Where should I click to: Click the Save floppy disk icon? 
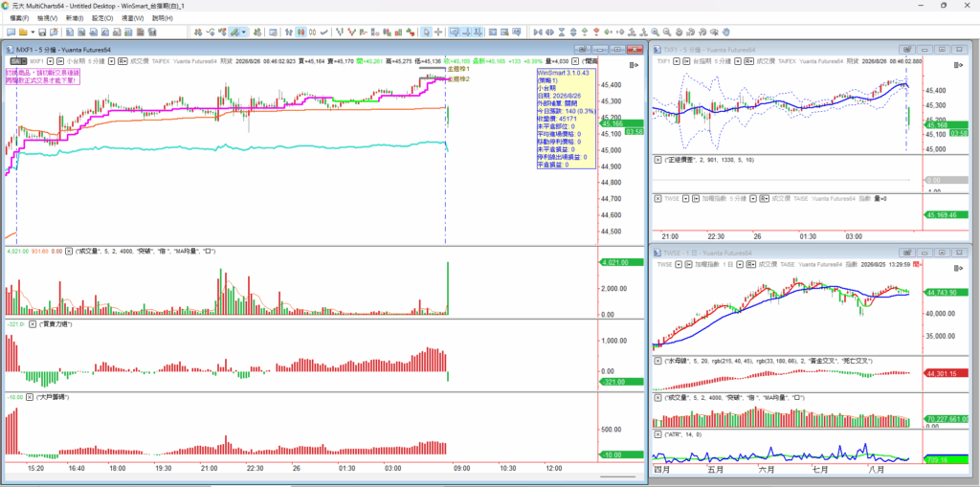pyautogui.click(x=42, y=32)
